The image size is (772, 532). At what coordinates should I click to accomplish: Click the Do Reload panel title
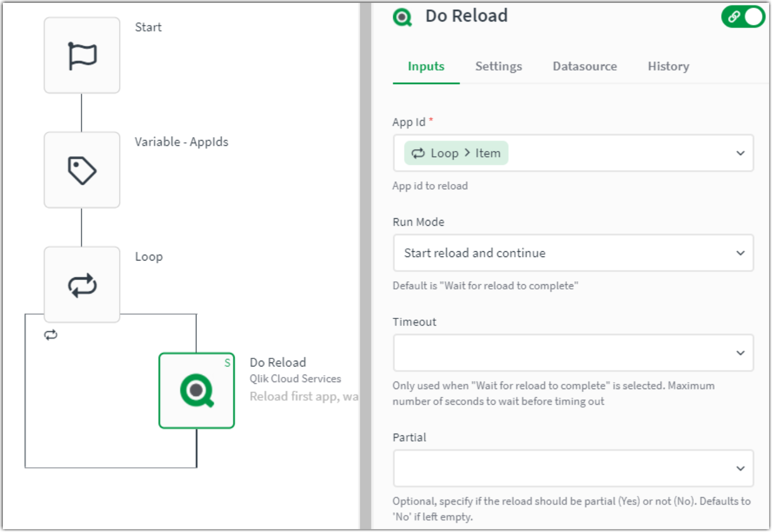[x=467, y=16]
